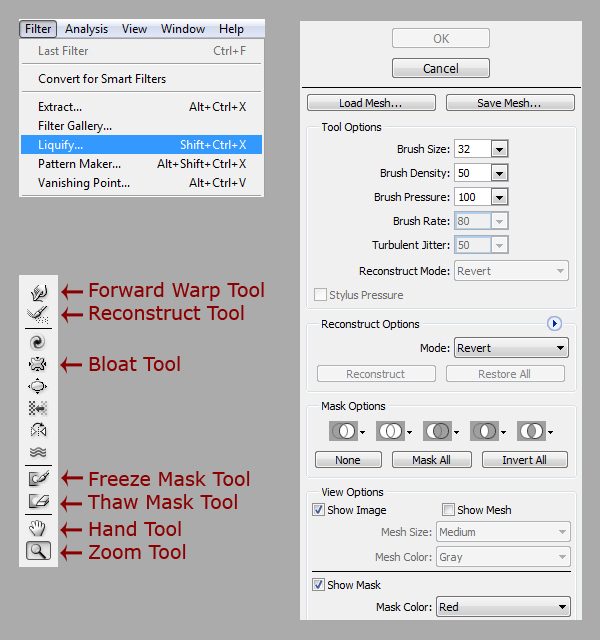Click the Brush Size value field

click(x=473, y=149)
